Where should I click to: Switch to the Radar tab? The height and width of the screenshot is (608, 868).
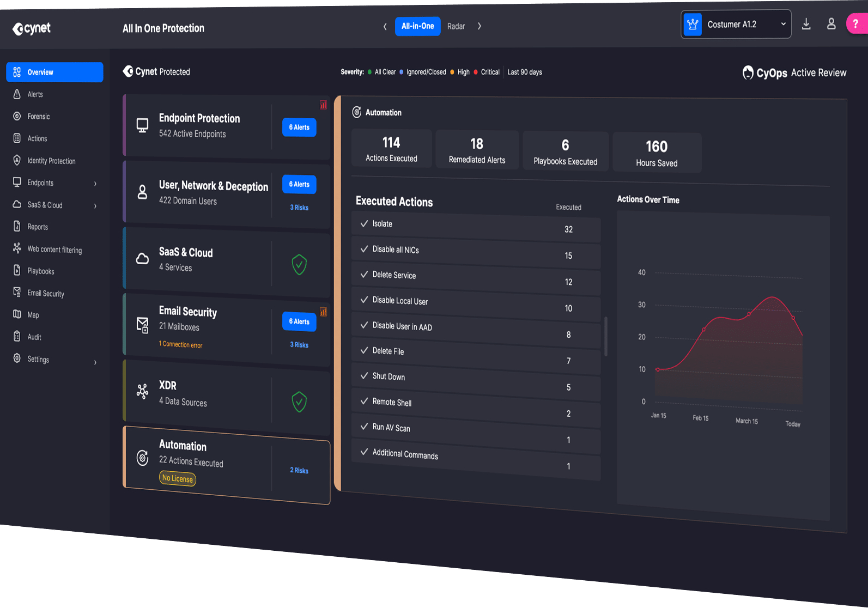[456, 26]
